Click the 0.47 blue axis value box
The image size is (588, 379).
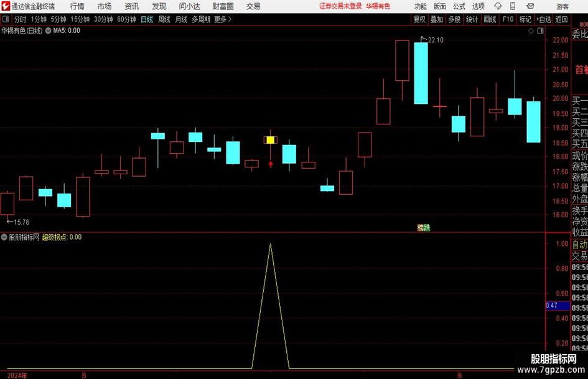[x=558, y=306]
